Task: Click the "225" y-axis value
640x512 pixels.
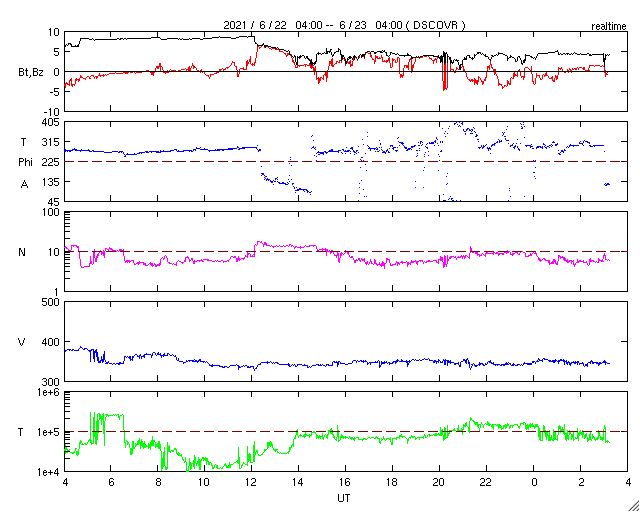Action: point(51,162)
